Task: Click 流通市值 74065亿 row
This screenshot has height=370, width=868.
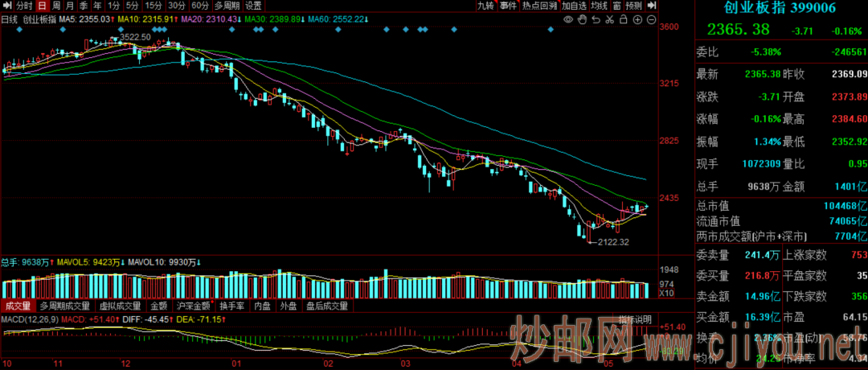Action: click(x=781, y=221)
